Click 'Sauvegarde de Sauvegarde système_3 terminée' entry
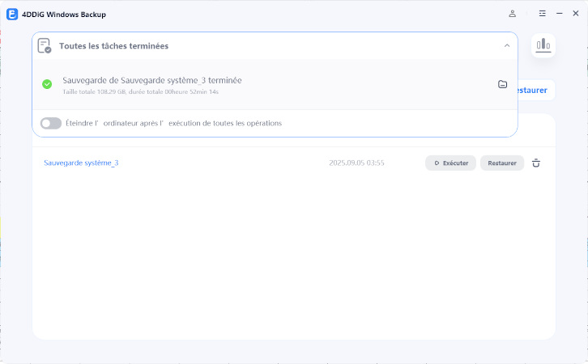This screenshot has width=588, height=364. pos(151,80)
